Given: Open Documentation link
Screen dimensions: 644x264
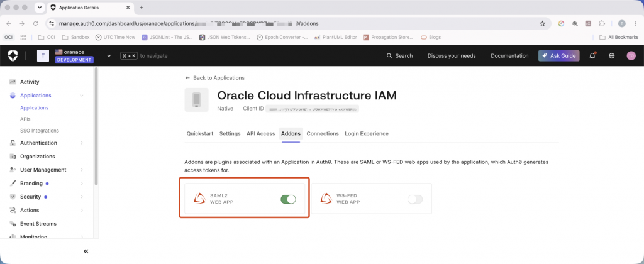Looking at the screenshot, I should (x=509, y=56).
